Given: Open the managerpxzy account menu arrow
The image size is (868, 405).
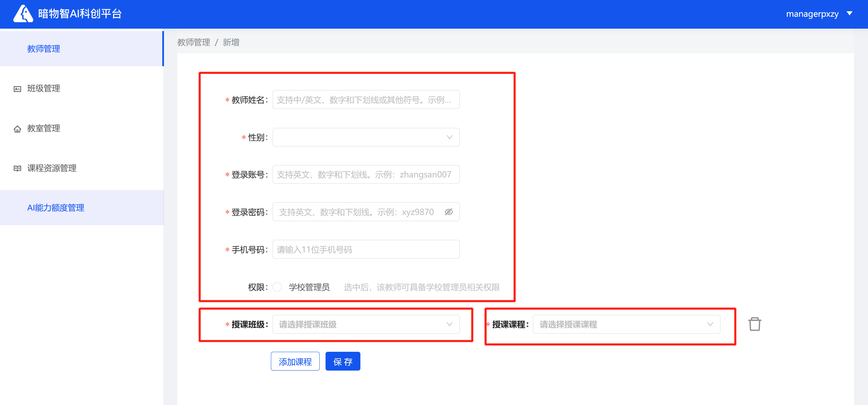Looking at the screenshot, I should pos(850,14).
